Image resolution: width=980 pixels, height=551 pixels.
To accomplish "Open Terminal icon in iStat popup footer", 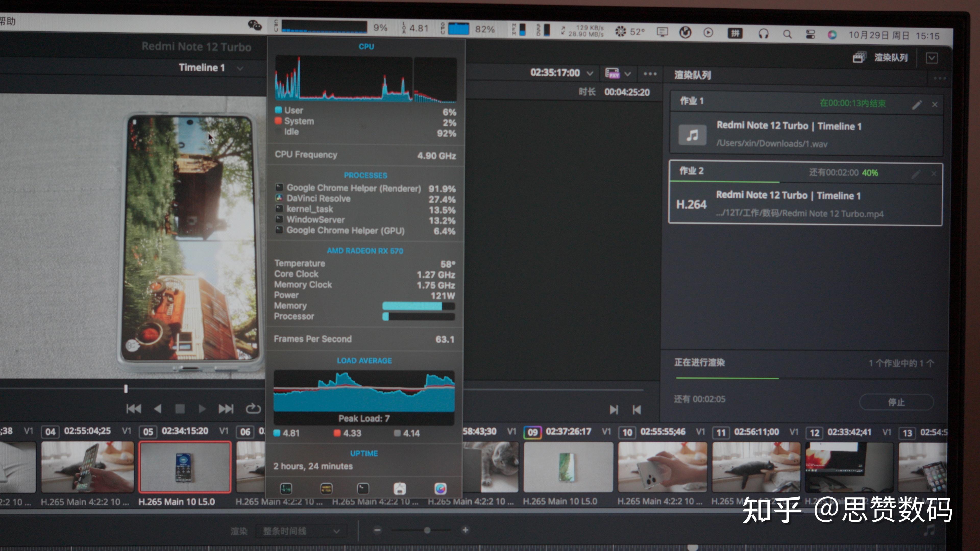I will [x=363, y=488].
